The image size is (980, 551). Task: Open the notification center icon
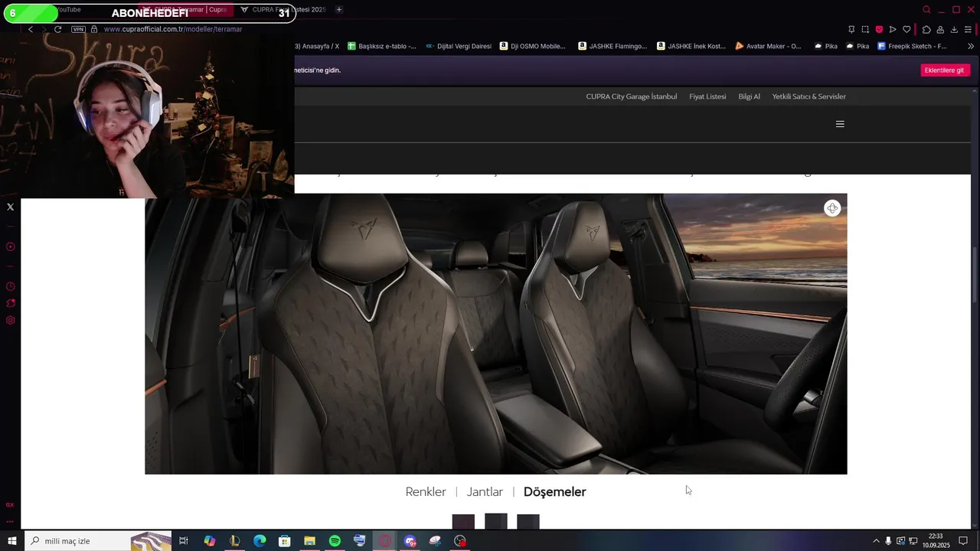point(963,541)
